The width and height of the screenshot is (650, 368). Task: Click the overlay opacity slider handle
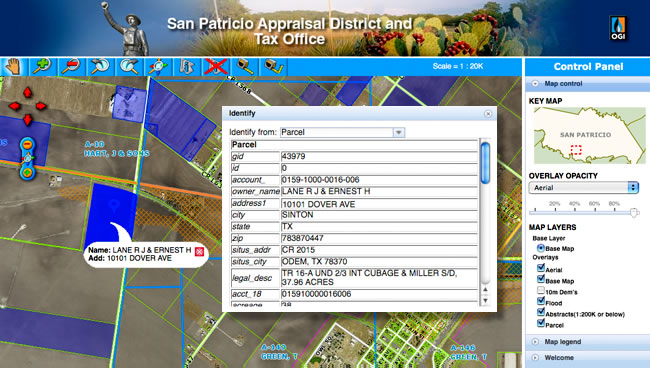tap(634, 213)
